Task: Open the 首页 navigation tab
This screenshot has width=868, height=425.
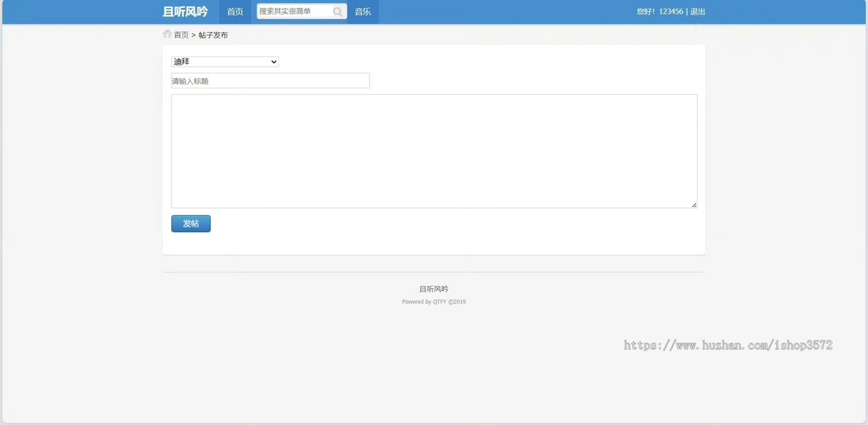Action: 235,12
